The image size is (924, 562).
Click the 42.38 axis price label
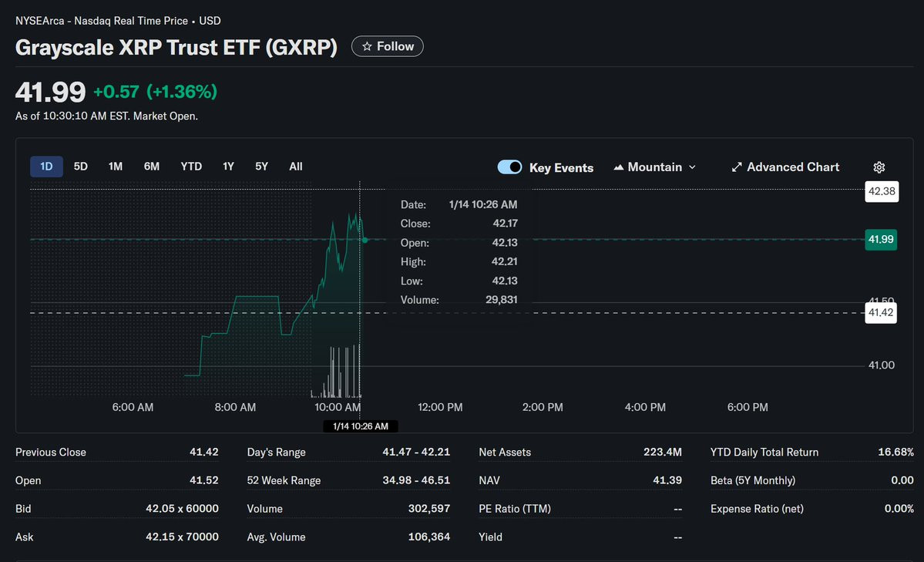[882, 192]
